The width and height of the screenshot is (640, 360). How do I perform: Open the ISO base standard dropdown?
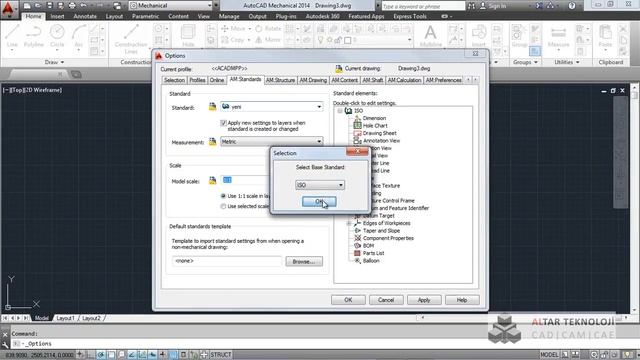[320, 185]
